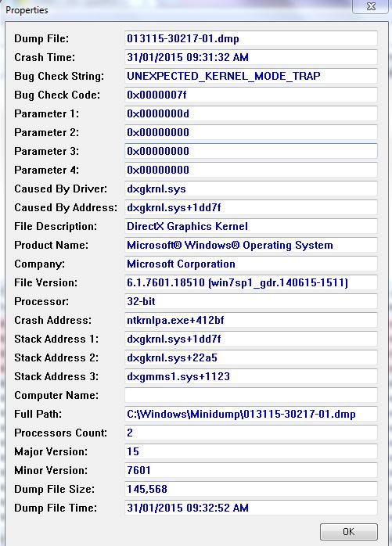Click the Dump File Time field
The image size is (392, 546).
point(251,508)
